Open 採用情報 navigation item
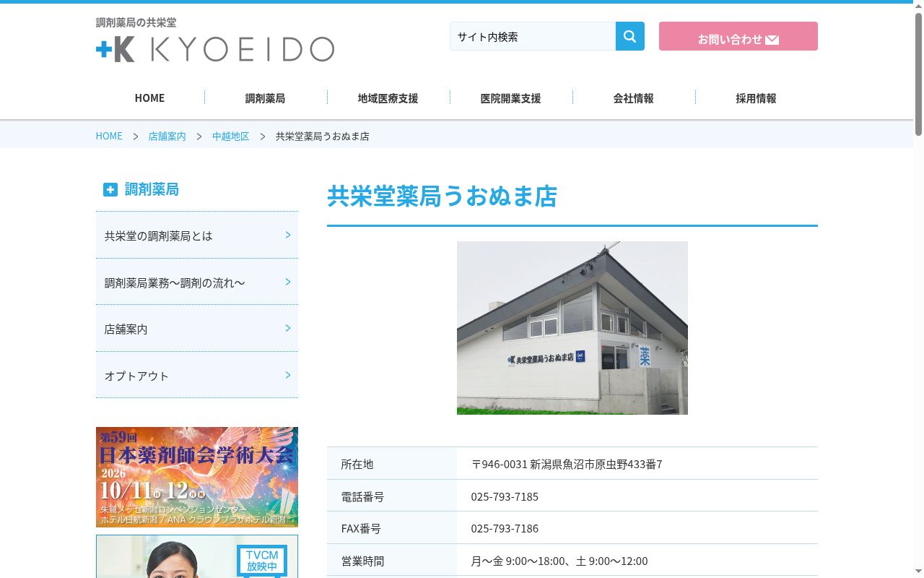 (x=756, y=98)
